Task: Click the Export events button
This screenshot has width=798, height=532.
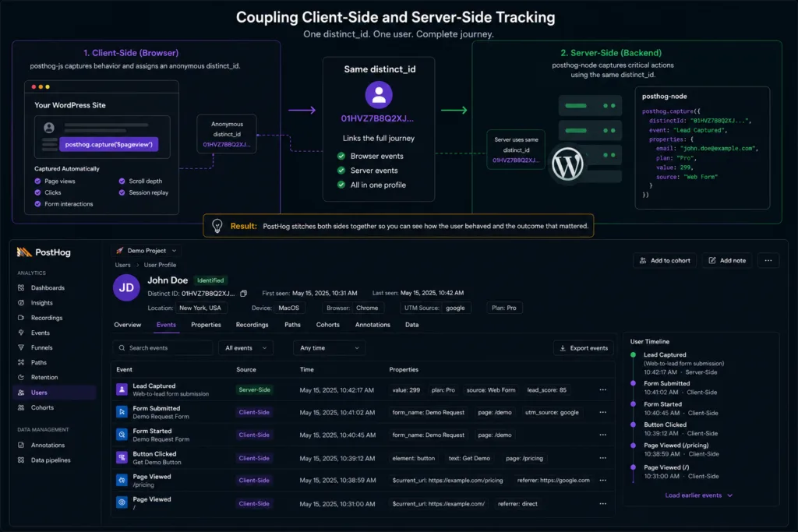Action: tap(584, 348)
